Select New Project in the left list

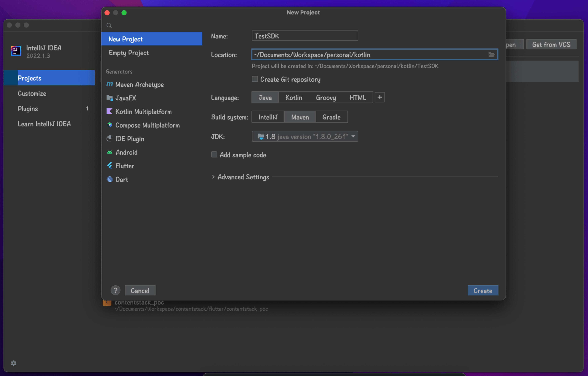[152, 39]
